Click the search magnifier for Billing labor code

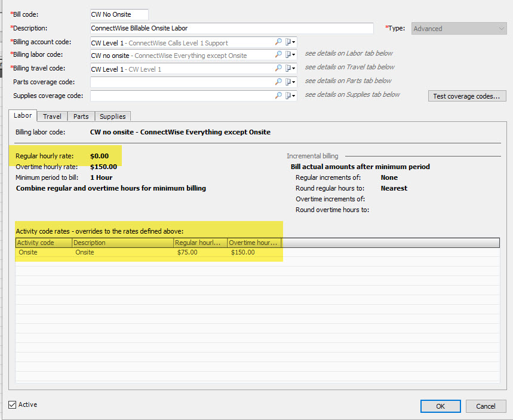coord(278,54)
